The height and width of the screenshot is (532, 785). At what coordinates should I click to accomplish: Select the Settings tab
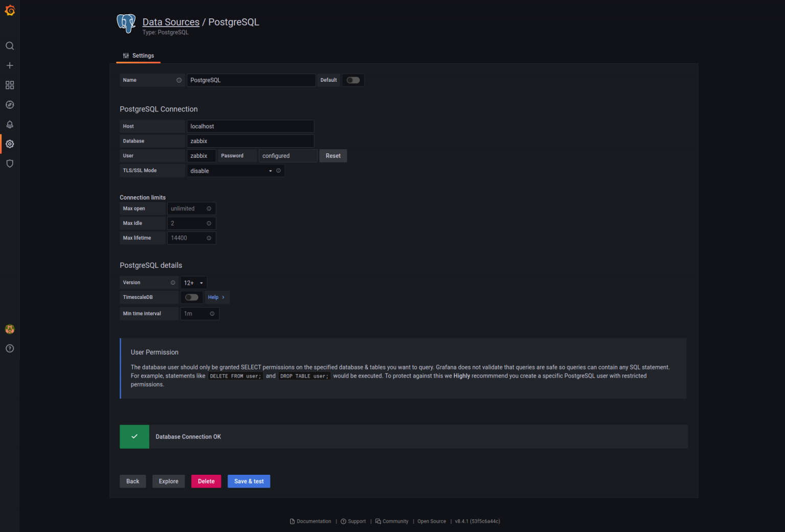coord(138,56)
